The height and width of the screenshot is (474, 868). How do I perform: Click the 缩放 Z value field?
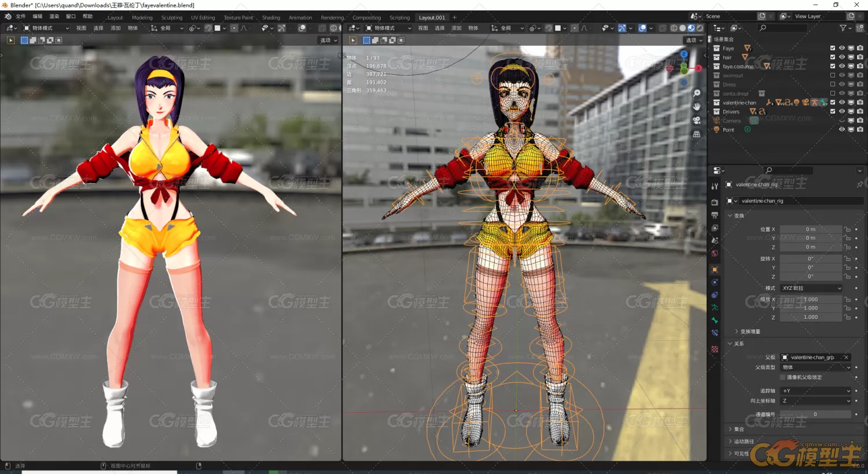[x=811, y=317]
